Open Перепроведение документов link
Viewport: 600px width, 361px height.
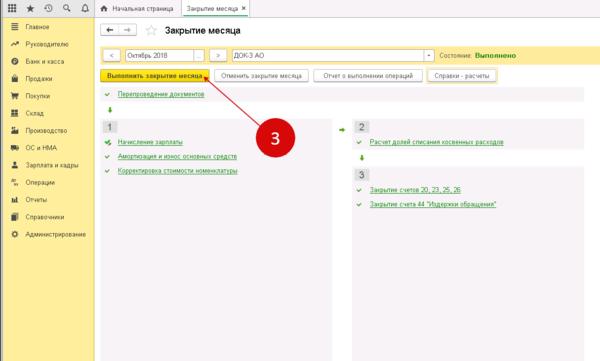click(x=161, y=94)
